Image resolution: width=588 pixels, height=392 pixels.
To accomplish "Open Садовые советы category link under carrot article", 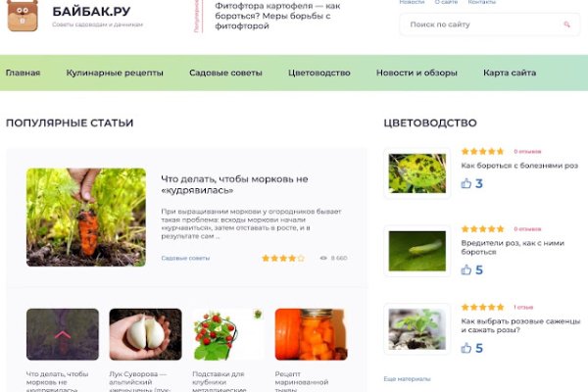I will tap(185, 258).
